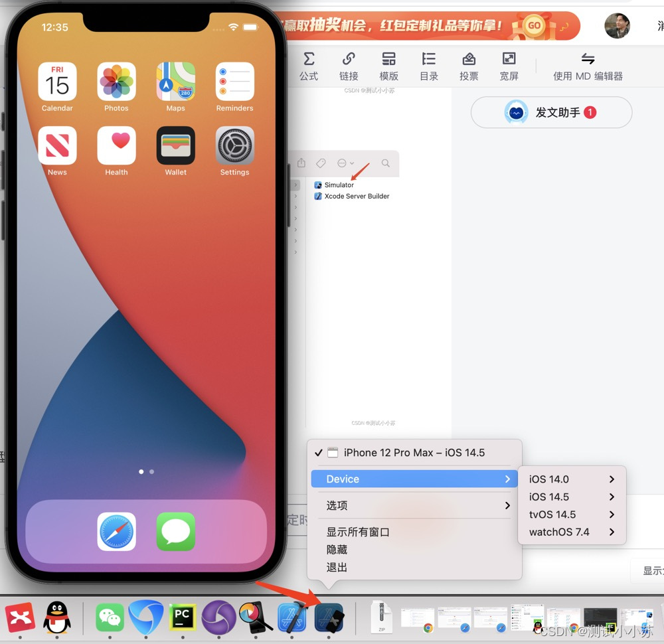Launch the Wallet app
The height and width of the screenshot is (644, 664).
point(176,145)
